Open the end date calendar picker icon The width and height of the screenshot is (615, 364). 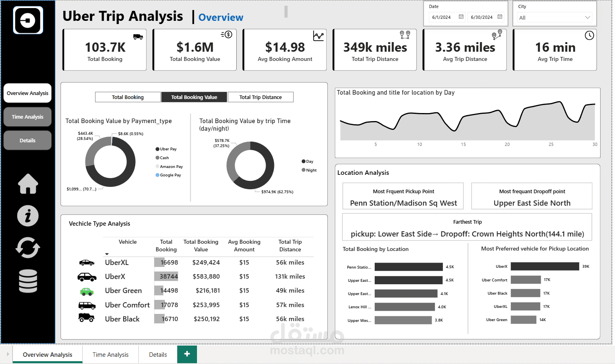(500, 17)
